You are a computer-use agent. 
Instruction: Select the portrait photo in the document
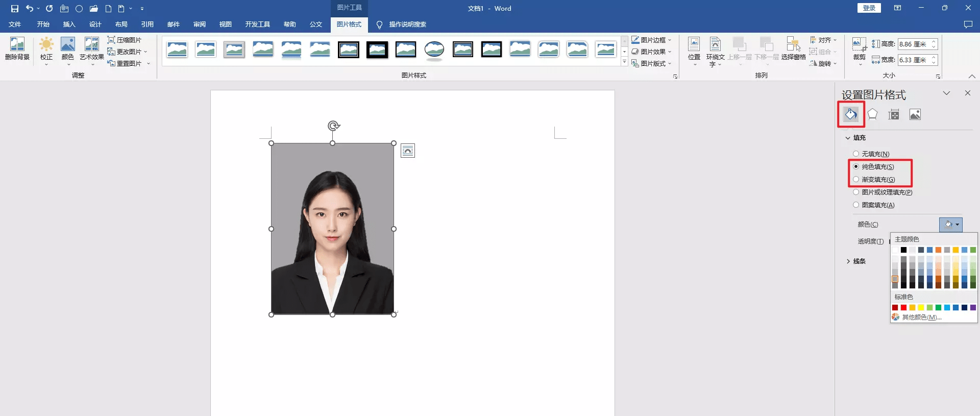(332, 229)
